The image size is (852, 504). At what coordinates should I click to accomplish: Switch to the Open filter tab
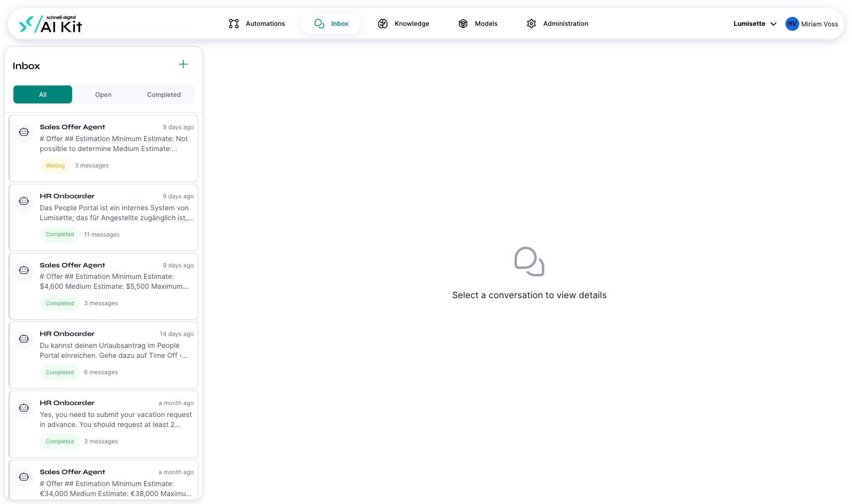tap(103, 94)
